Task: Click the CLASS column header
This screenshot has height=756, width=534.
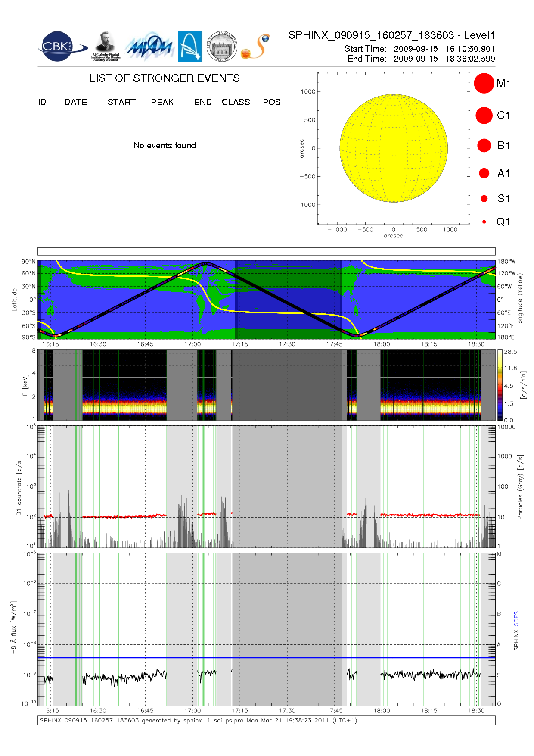Action: [236, 102]
